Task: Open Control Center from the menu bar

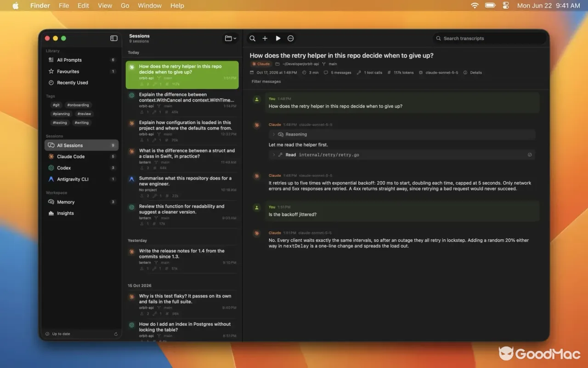Action: 506,6
